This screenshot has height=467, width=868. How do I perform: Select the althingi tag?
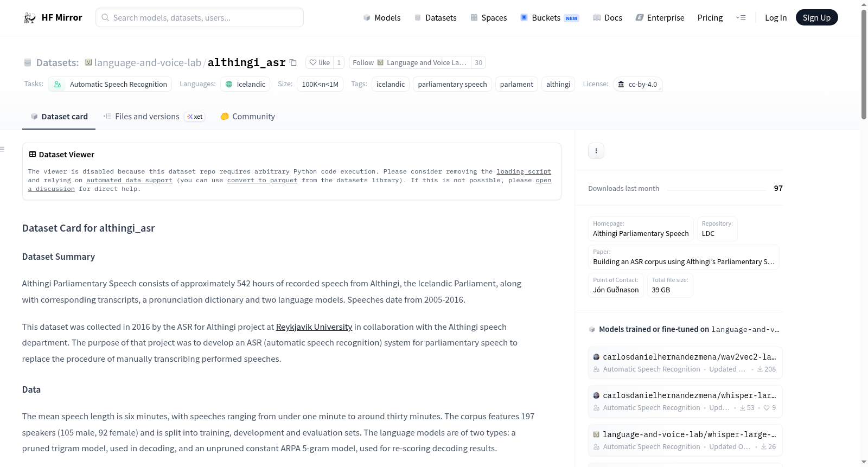tap(558, 84)
